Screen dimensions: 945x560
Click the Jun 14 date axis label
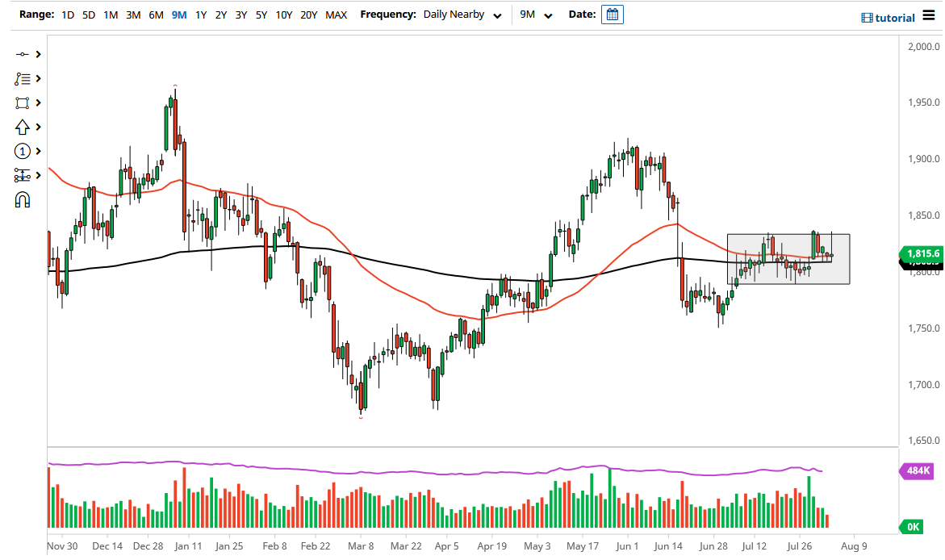tap(668, 546)
